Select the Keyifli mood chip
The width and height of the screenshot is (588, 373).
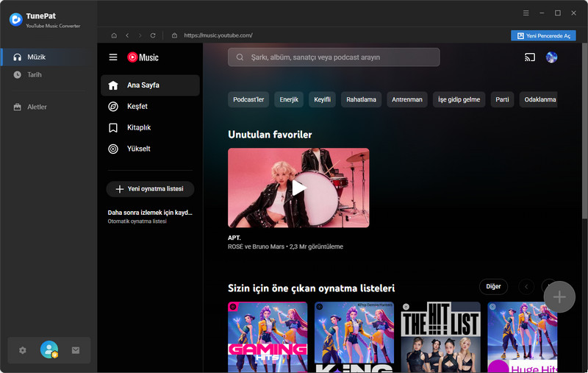(x=322, y=99)
